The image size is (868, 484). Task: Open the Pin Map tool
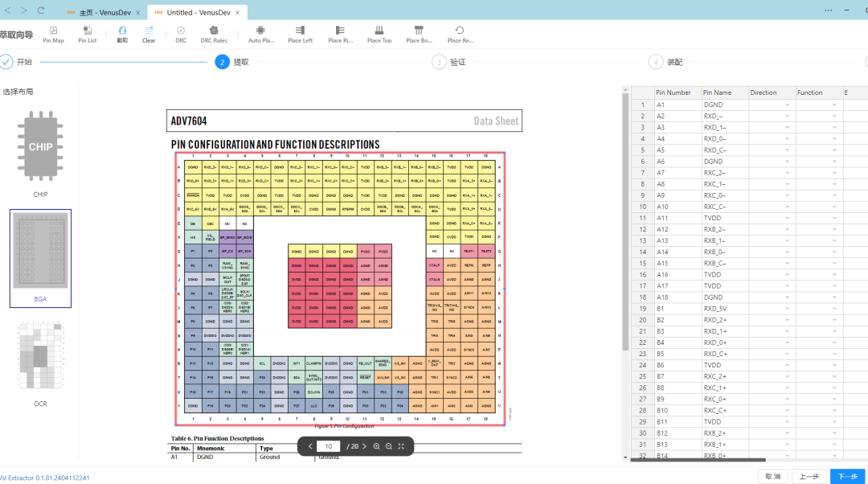click(53, 35)
